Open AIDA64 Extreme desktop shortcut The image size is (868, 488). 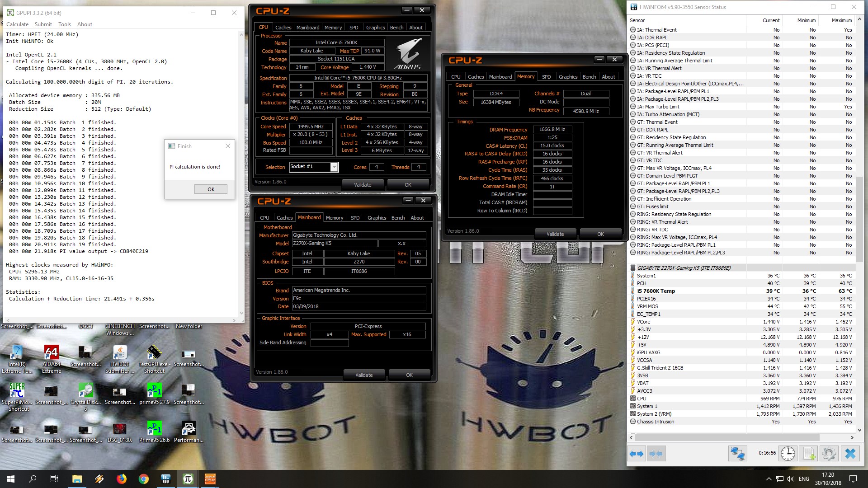pos(52,360)
